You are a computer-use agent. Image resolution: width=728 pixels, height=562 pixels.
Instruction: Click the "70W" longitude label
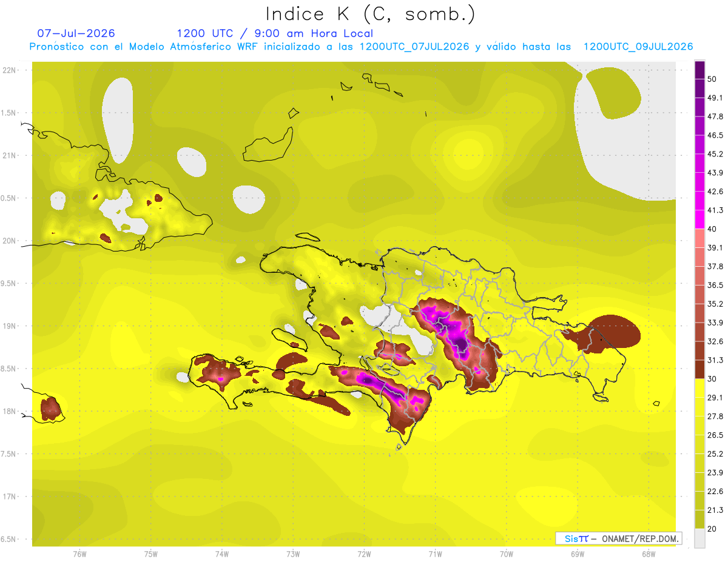coord(507,554)
